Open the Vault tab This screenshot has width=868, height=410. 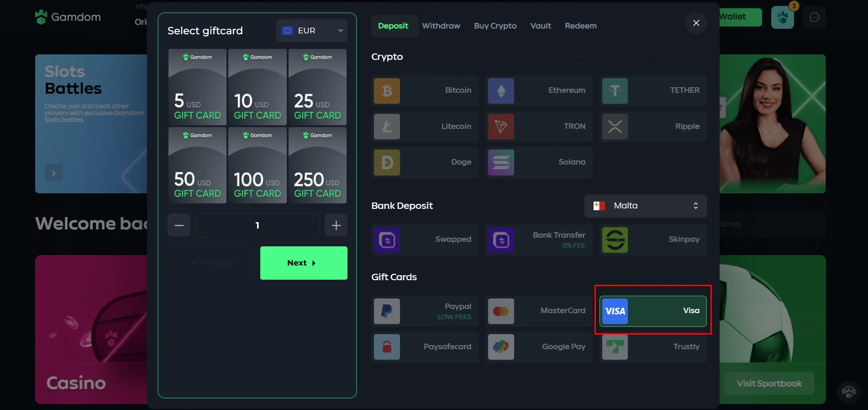[x=541, y=26]
